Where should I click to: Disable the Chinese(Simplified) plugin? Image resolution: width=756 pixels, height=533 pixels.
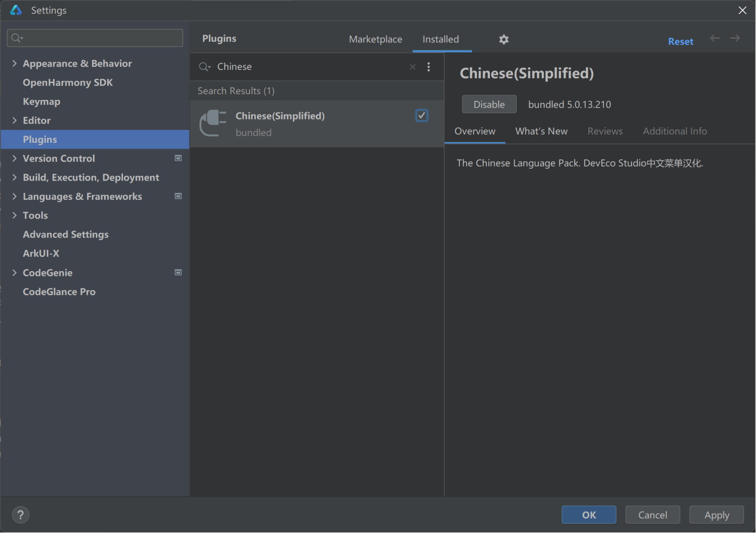[489, 104]
